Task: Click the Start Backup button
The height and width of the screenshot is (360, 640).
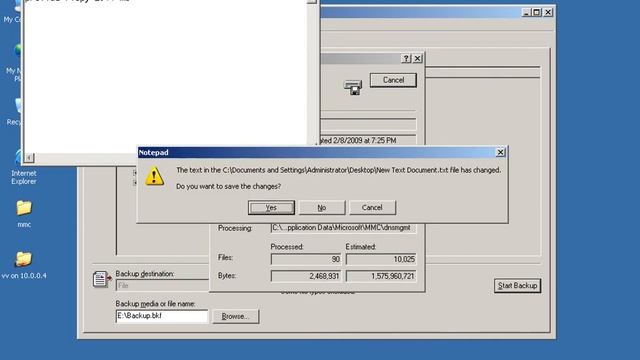Action: pos(517,286)
